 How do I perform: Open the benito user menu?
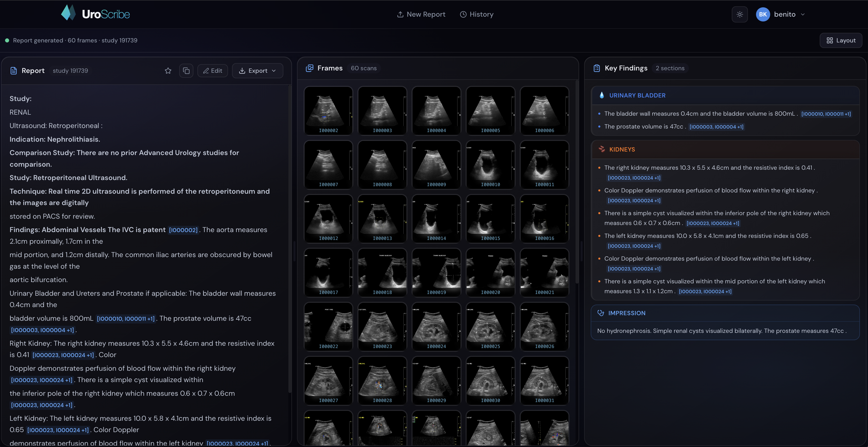click(x=780, y=14)
